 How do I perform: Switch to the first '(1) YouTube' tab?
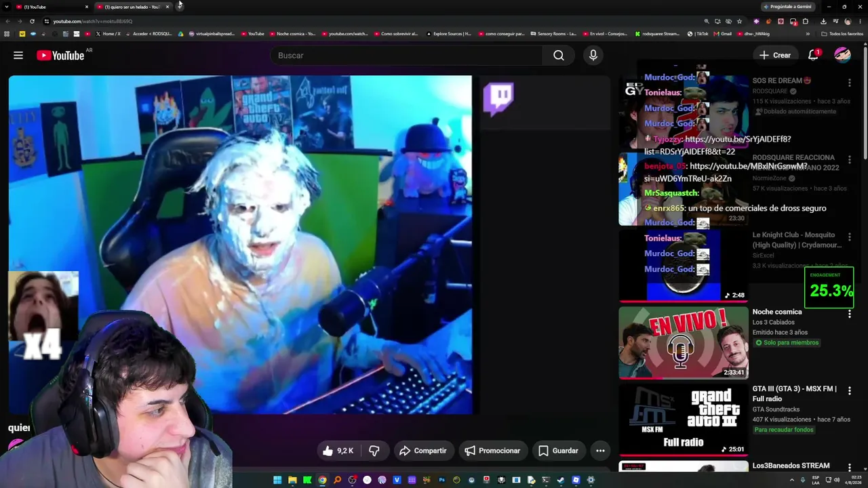pos(52,7)
